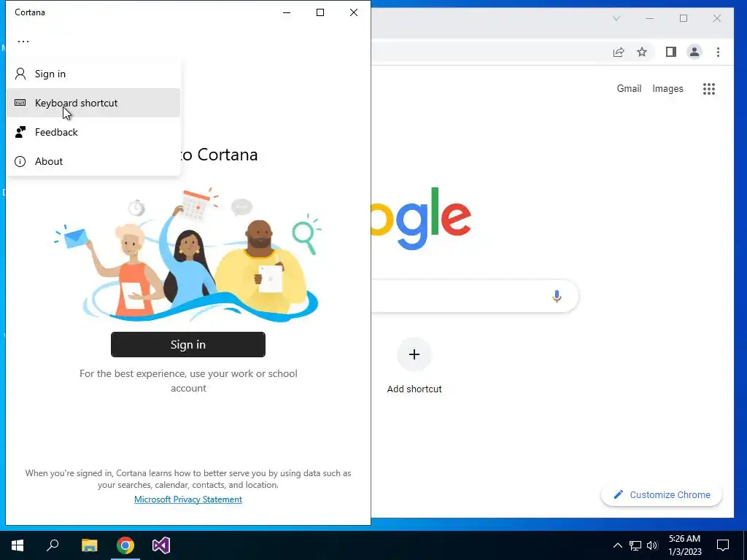Open the Gmail link on Google page
Image resolution: width=747 pixels, height=560 pixels.
[x=629, y=88]
